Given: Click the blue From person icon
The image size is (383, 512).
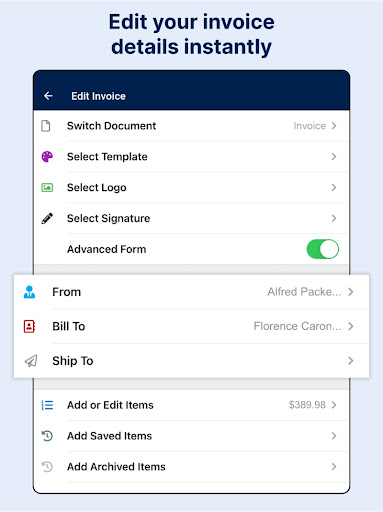Looking at the screenshot, I should pyautogui.click(x=29, y=292).
